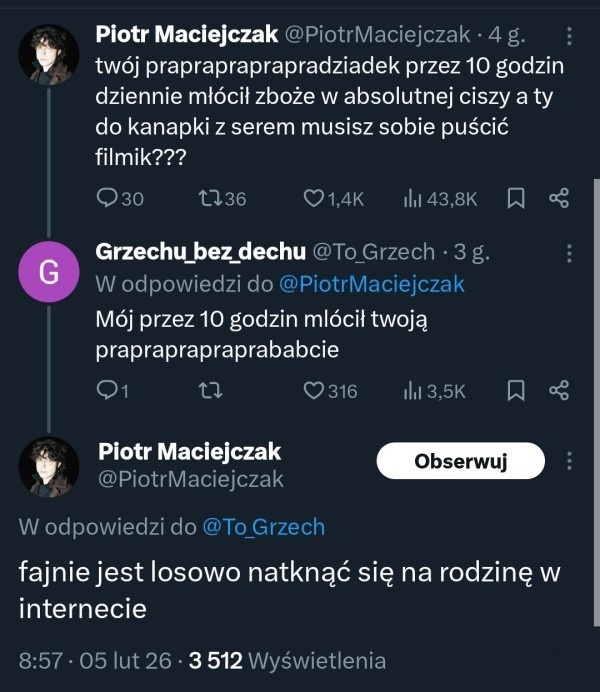The height and width of the screenshot is (692, 600).
Task: Share the Grzechu_bez_dechu reply
Action: pos(559,391)
